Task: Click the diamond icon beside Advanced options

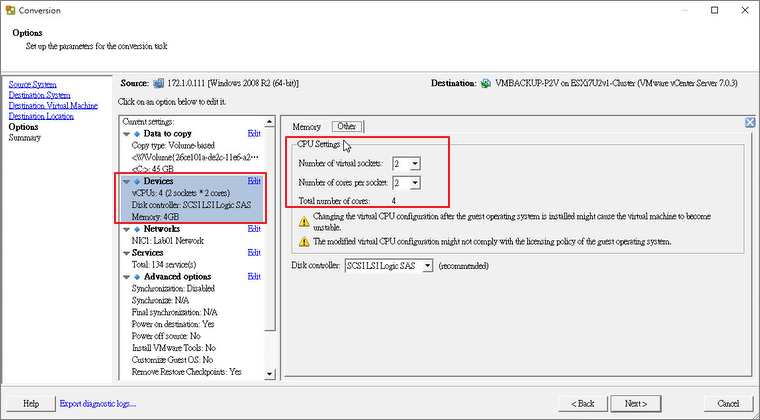Action: click(137, 277)
